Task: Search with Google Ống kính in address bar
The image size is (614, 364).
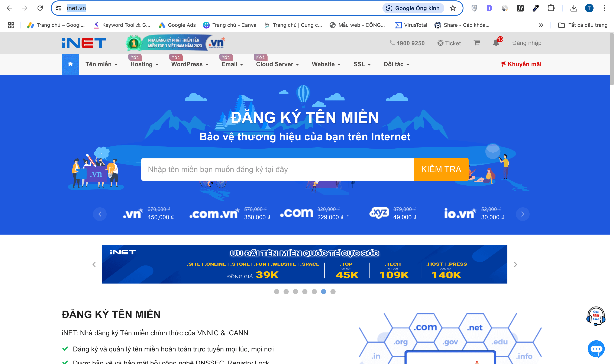Action: click(413, 8)
